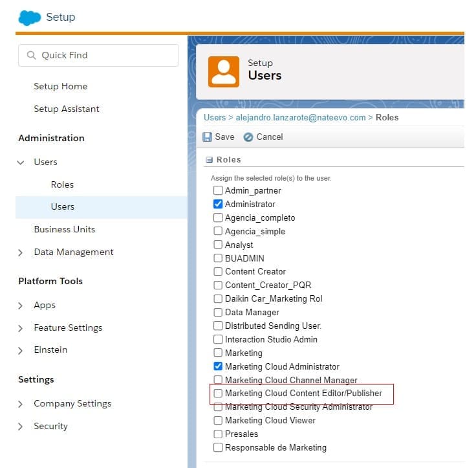Click the Quick Find magnifier icon

coord(31,56)
